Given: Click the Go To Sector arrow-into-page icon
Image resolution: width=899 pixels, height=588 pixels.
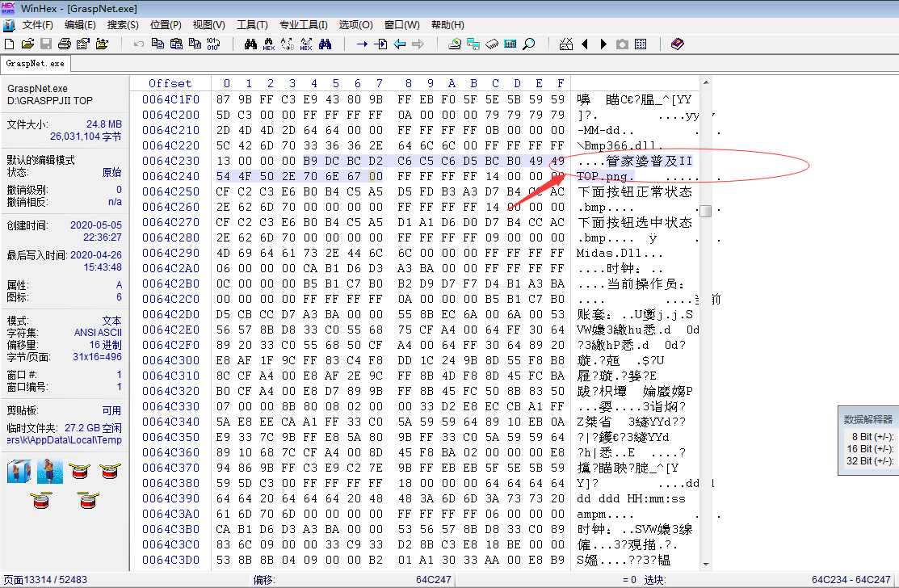Looking at the screenshot, I should 380,44.
